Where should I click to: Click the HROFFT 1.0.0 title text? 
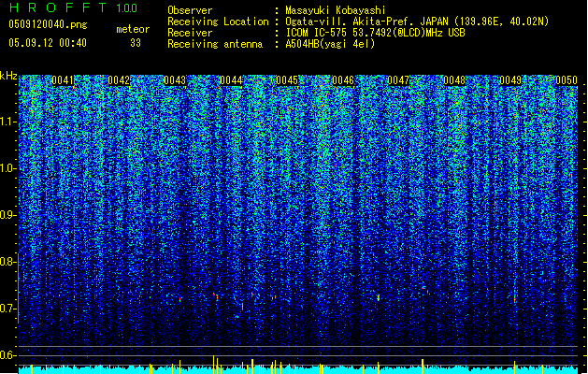73,7
